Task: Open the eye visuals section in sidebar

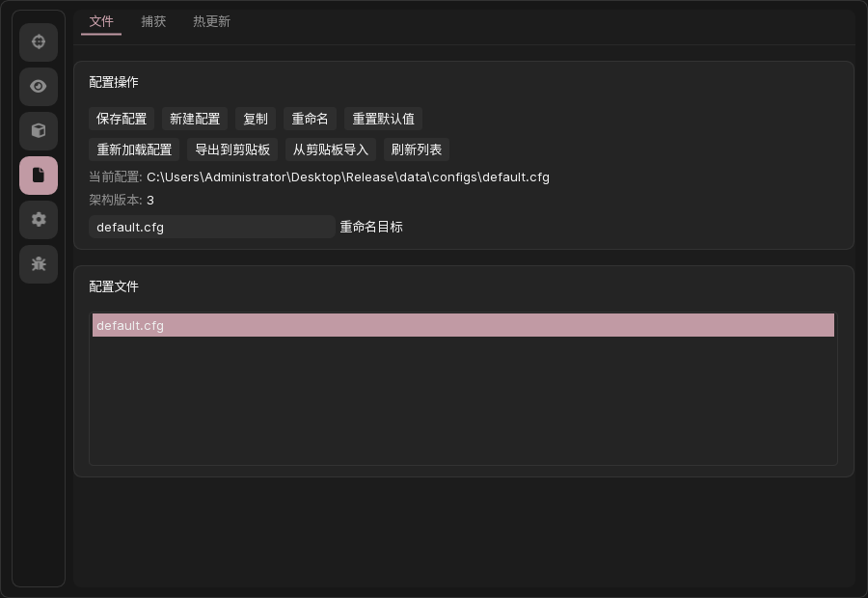Action: 39,87
